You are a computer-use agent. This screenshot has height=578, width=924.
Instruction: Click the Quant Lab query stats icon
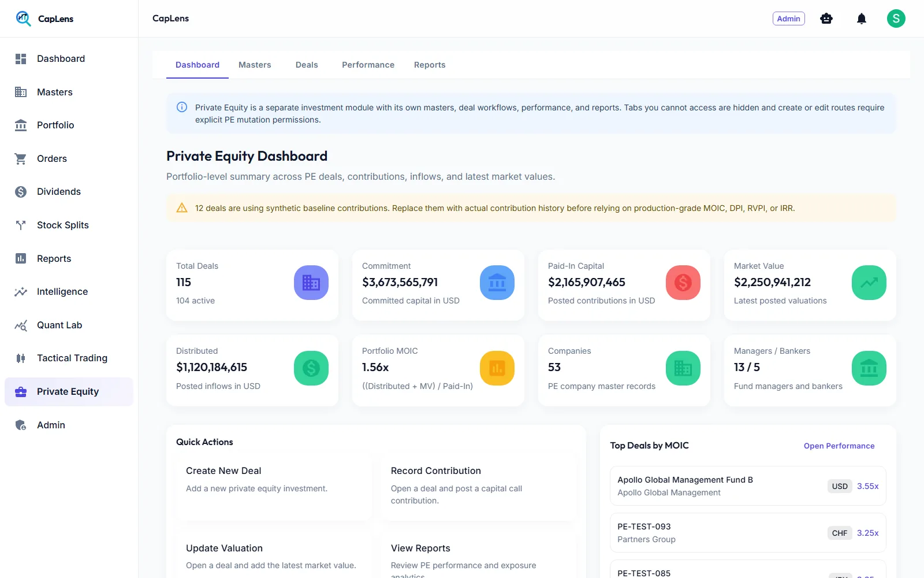coord(21,325)
